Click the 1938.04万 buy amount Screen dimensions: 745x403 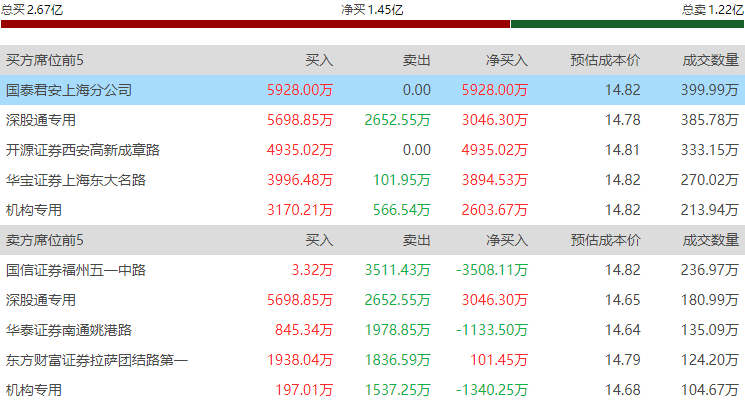click(300, 360)
